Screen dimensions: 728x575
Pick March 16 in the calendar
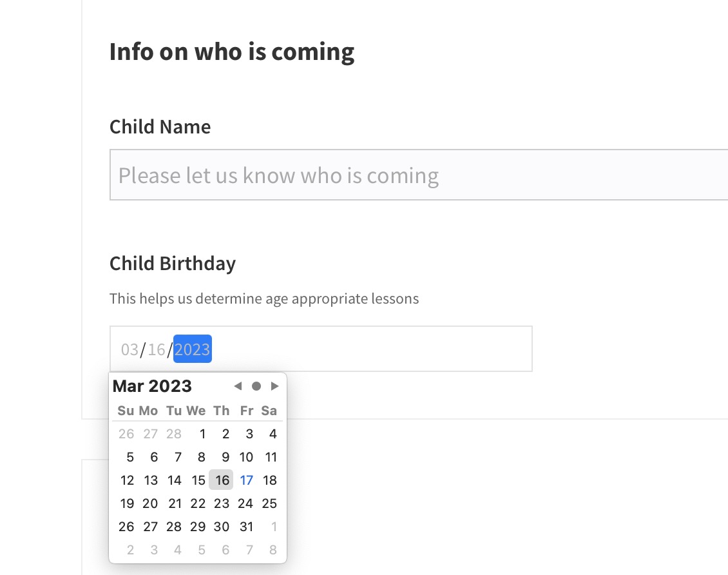pos(222,480)
